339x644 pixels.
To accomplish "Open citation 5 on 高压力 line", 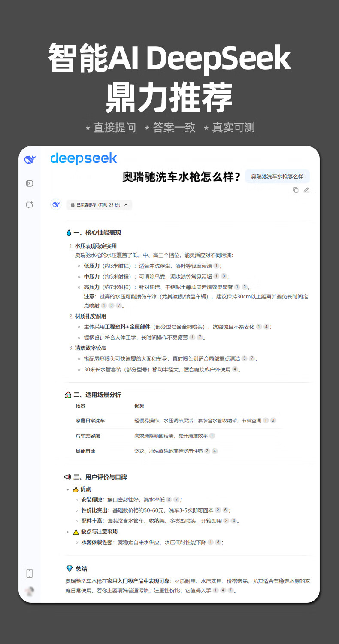I will click(x=245, y=287).
